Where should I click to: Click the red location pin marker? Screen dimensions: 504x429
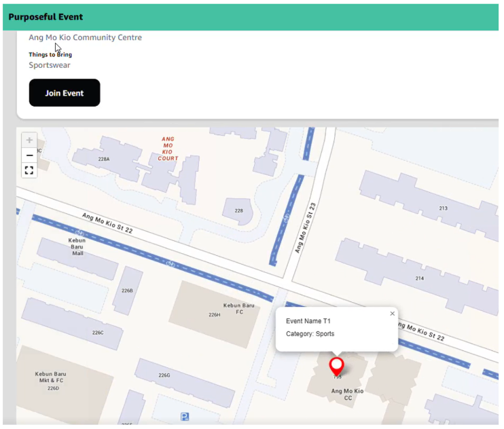click(x=336, y=366)
